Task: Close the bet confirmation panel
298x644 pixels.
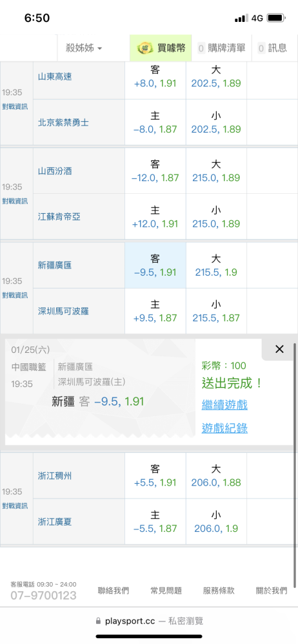Action: [x=279, y=349]
